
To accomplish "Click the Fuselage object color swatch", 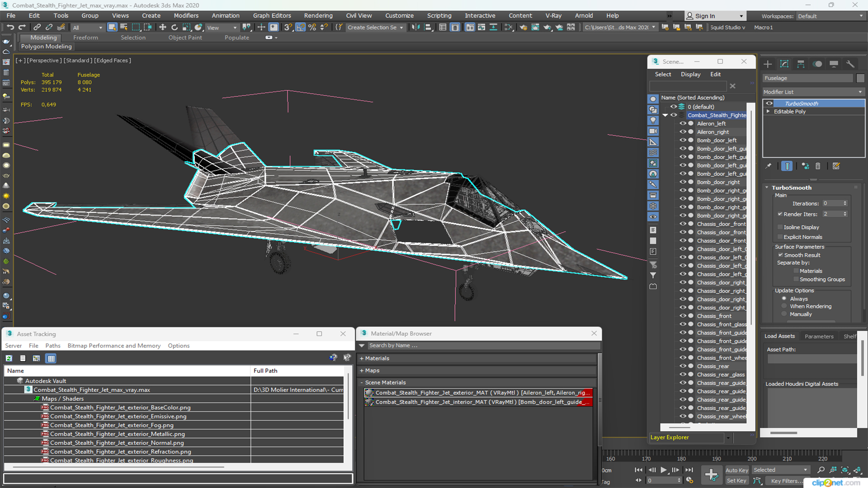I will pyautogui.click(x=860, y=78).
